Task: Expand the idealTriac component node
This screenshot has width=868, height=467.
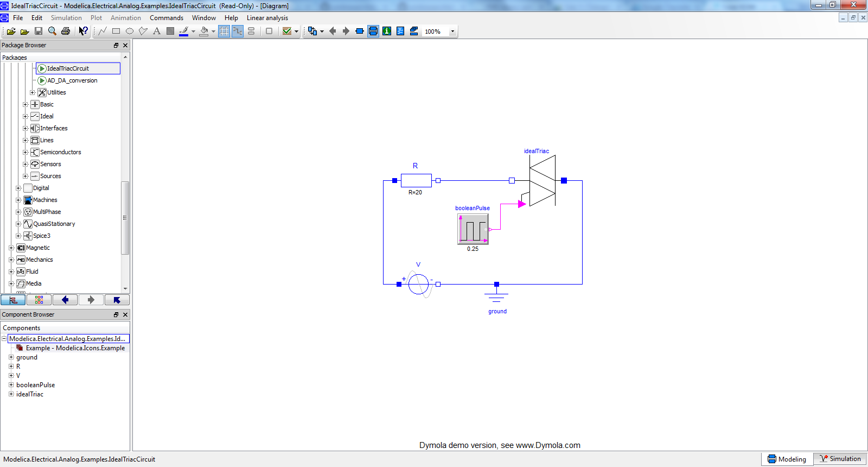Action: click(11, 394)
